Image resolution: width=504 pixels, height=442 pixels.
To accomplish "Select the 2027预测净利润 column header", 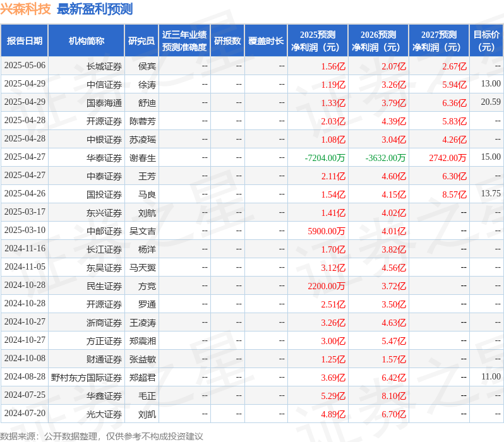I will (x=439, y=41).
